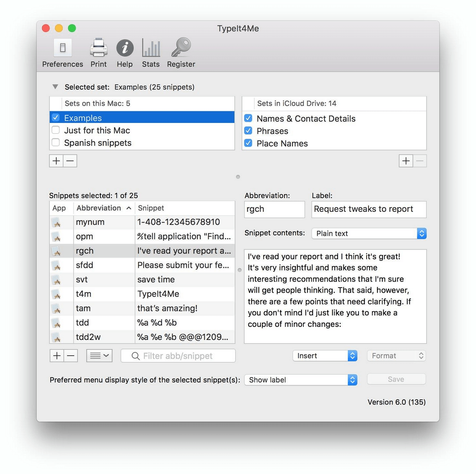Remove selected set on this Mac
The height and width of the screenshot is (474, 476).
click(x=70, y=161)
